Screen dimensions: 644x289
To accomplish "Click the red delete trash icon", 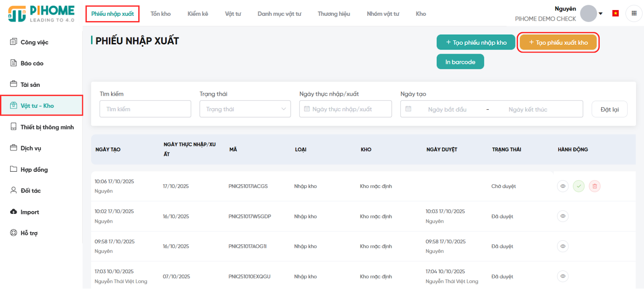I will pyautogui.click(x=594, y=186).
